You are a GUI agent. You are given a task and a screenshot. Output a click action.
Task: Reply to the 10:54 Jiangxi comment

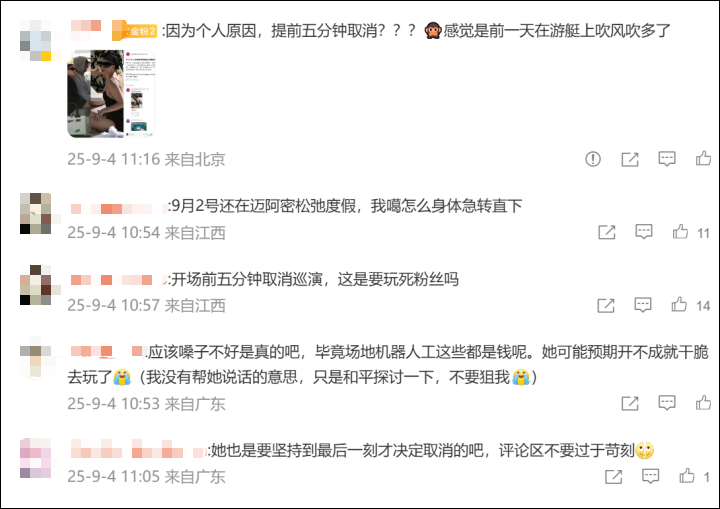tap(643, 232)
